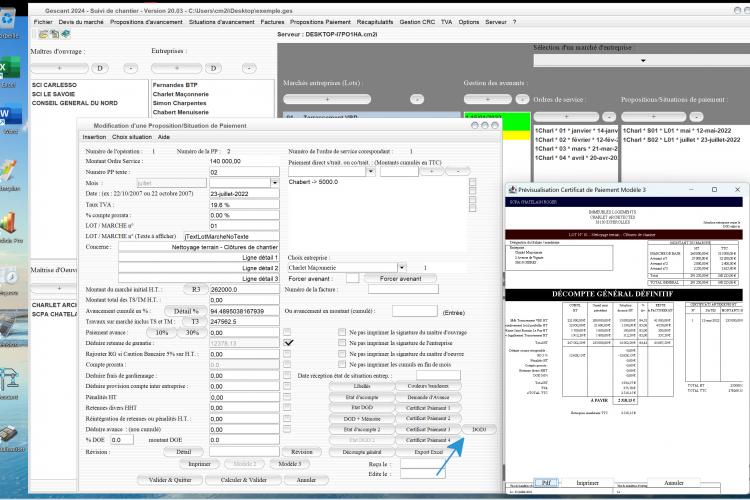Enable Ne pas imprimer signature de l'entreprise
750x500 pixels.
(x=342, y=343)
